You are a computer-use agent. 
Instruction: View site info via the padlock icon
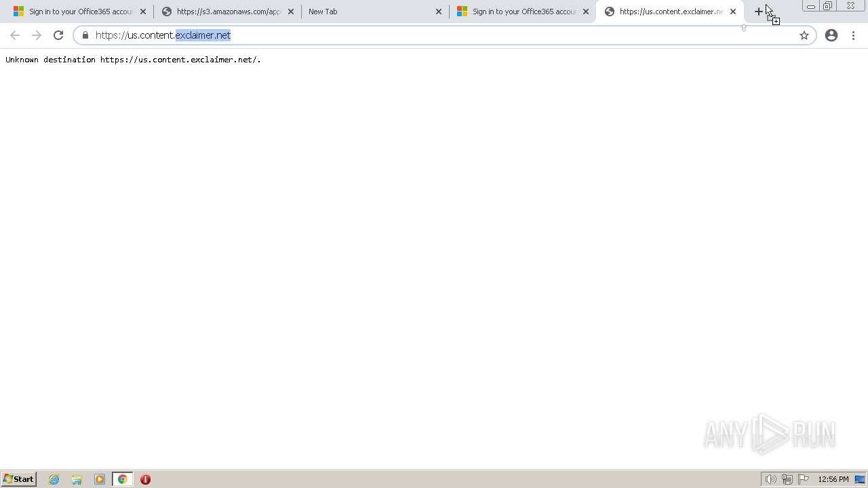click(x=85, y=35)
